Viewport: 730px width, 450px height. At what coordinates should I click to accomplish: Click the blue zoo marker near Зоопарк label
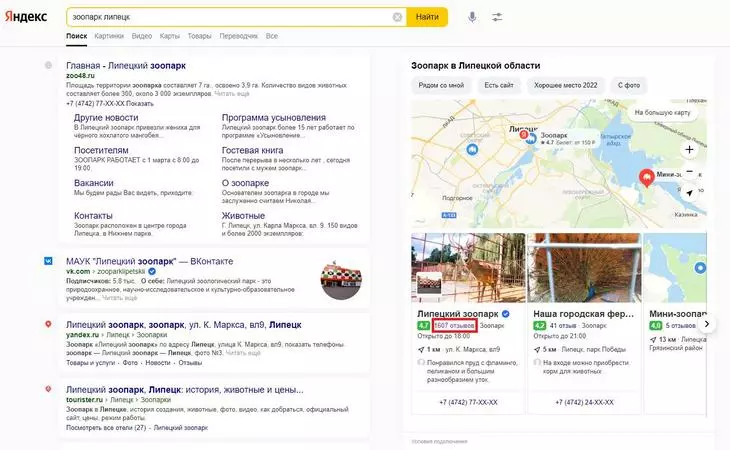coord(531,138)
